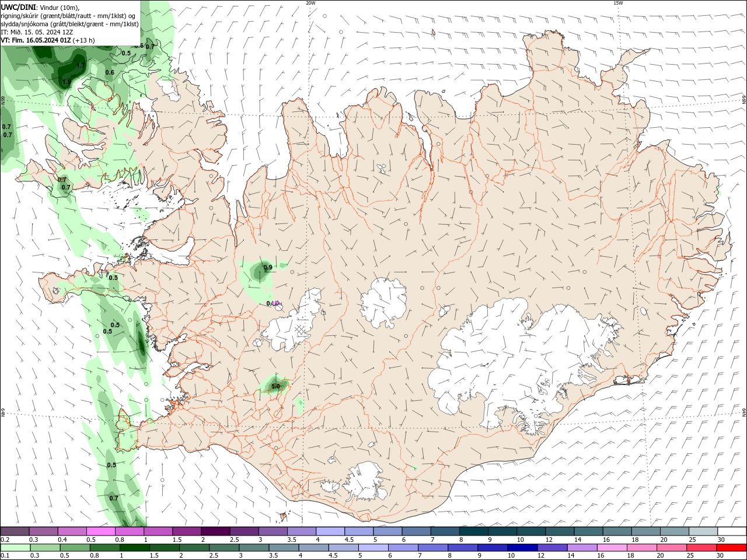
Task: Click the crosshatch marker on the western glacier
Action: pyautogui.click(x=301, y=330)
